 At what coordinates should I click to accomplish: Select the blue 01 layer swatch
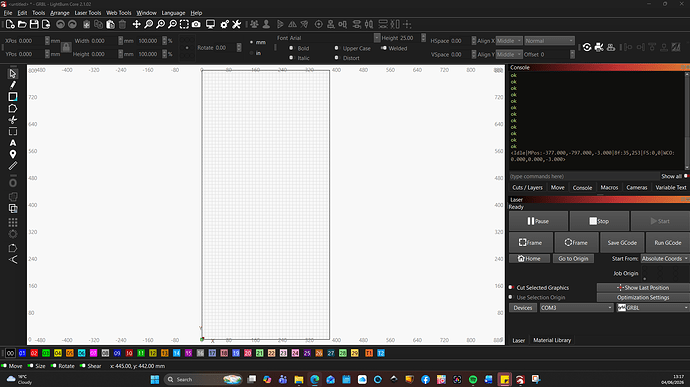[x=22, y=353]
